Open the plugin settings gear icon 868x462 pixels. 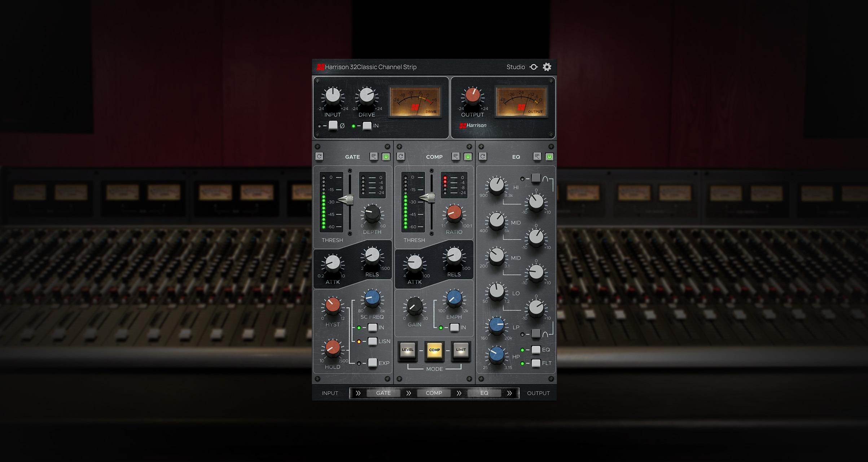547,67
